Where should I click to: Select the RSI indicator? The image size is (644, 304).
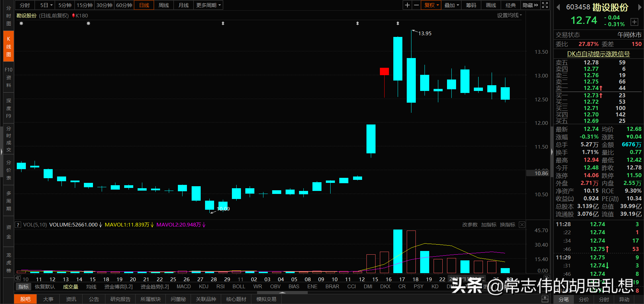(x=220, y=287)
